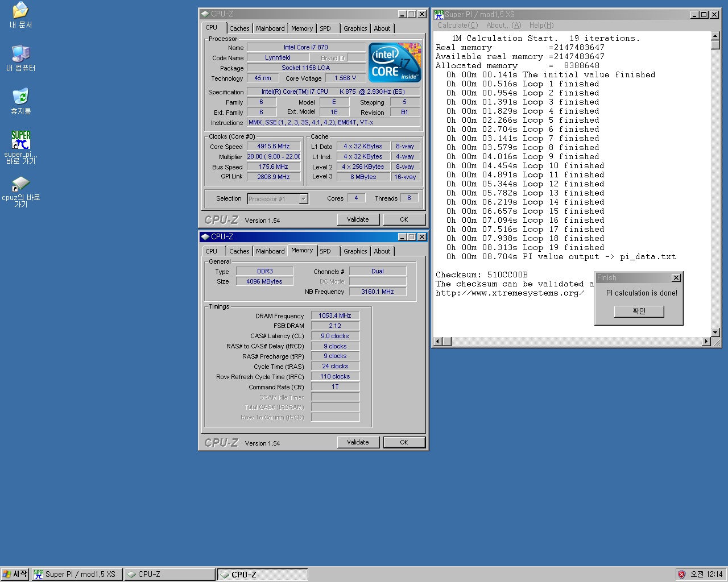Open the Calculate menu in Super PI
The height and width of the screenshot is (582, 728).
pos(457,25)
